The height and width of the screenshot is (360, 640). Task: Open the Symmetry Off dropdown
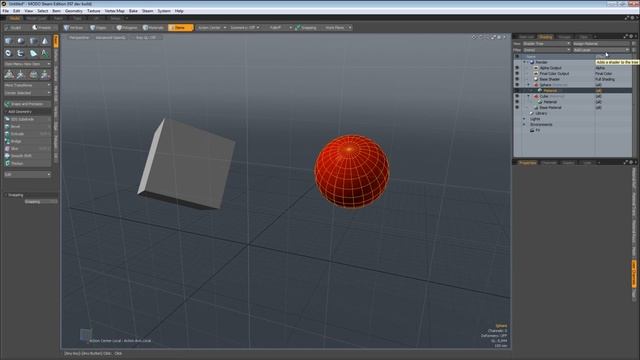click(244, 28)
